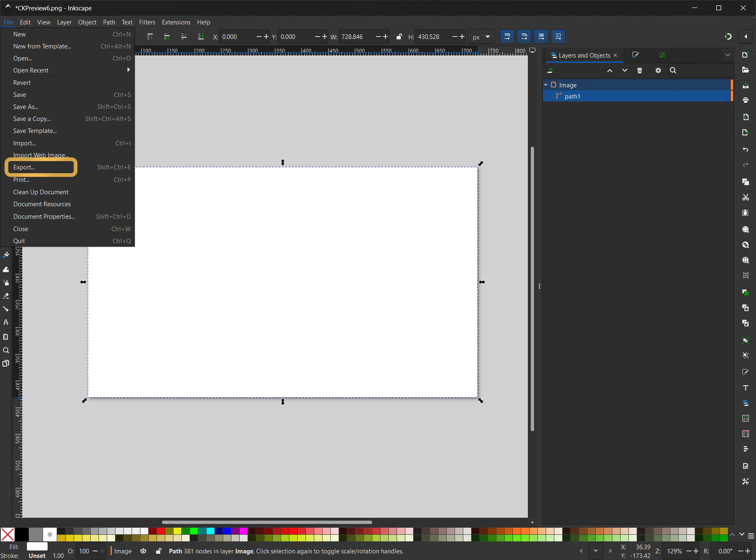The width and height of the screenshot is (756, 560).
Task: Click Lower selection to bottom icon
Action: (x=201, y=37)
